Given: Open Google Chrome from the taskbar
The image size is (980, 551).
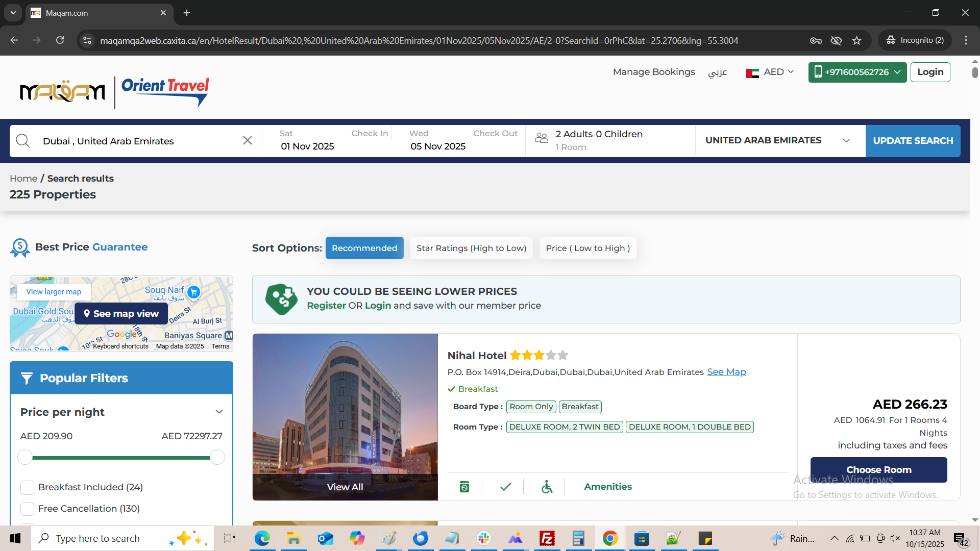Looking at the screenshot, I should tap(610, 538).
